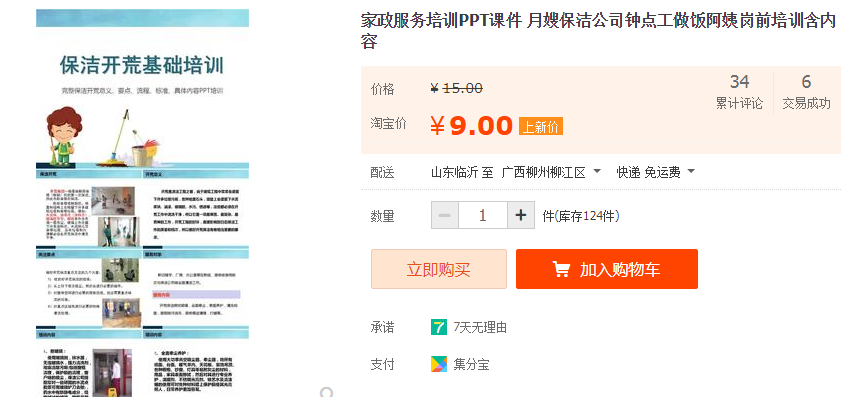Image resolution: width=843 pixels, height=420 pixels.
Task: Open the 广西柳州柳江区 destination dropdown
Action: (551, 173)
